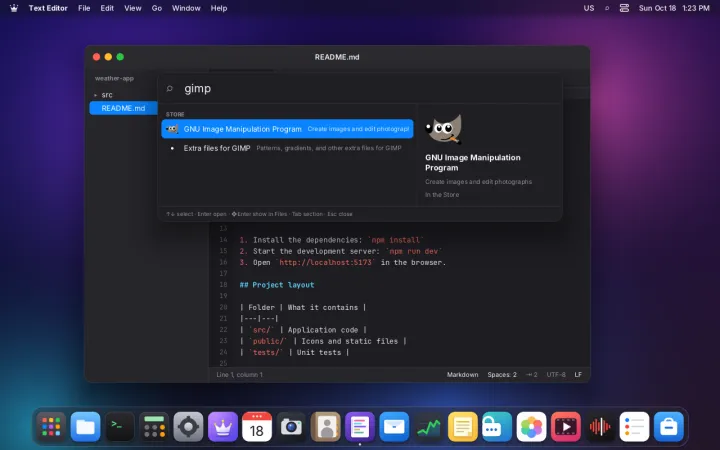Open the control center icon in the menu bar

tap(624, 8)
